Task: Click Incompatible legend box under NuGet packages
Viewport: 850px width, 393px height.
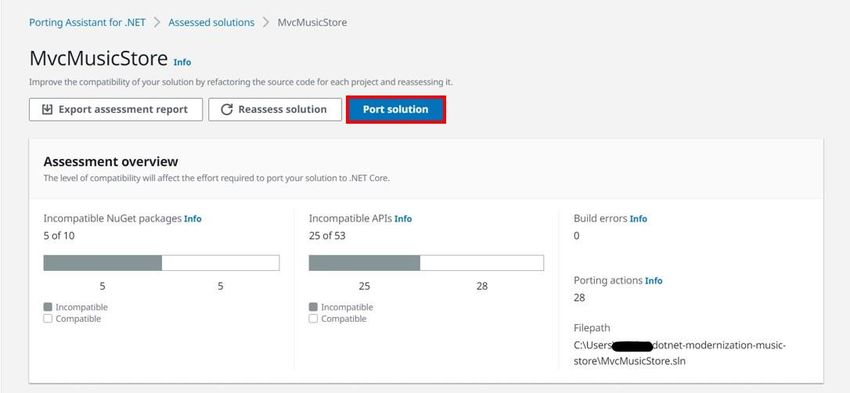Action: tap(48, 307)
